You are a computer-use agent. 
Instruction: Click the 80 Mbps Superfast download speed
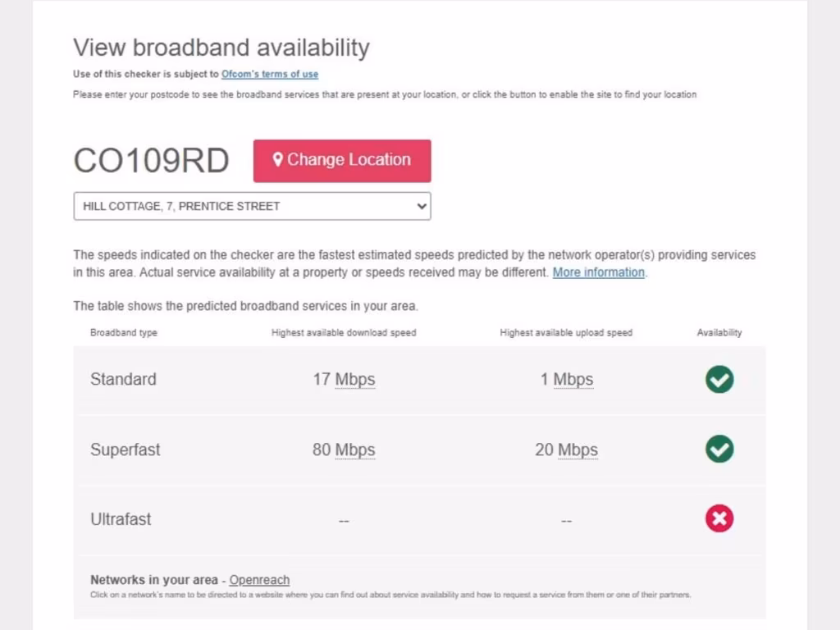[344, 450]
